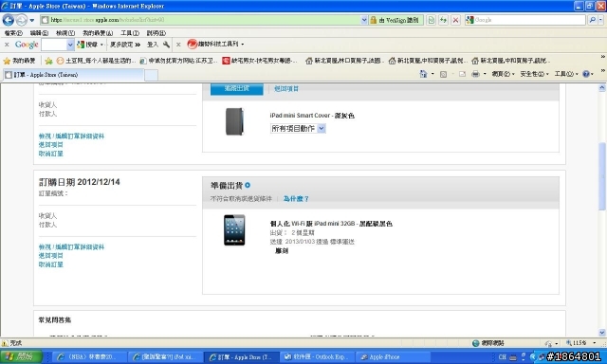Close the 趨勢科技 toolbar with its X
607x364 pixels.
pos(178,45)
